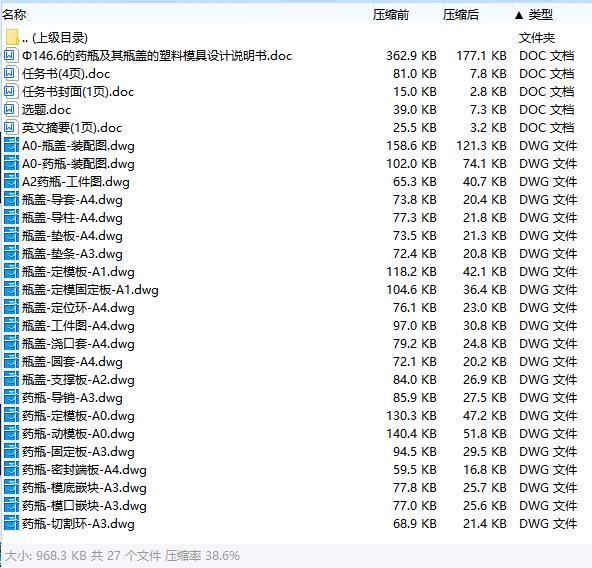Click DWG icon of 药瓶-导销-A3.dwg
This screenshot has width=592, height=568.
pos(11,398)
